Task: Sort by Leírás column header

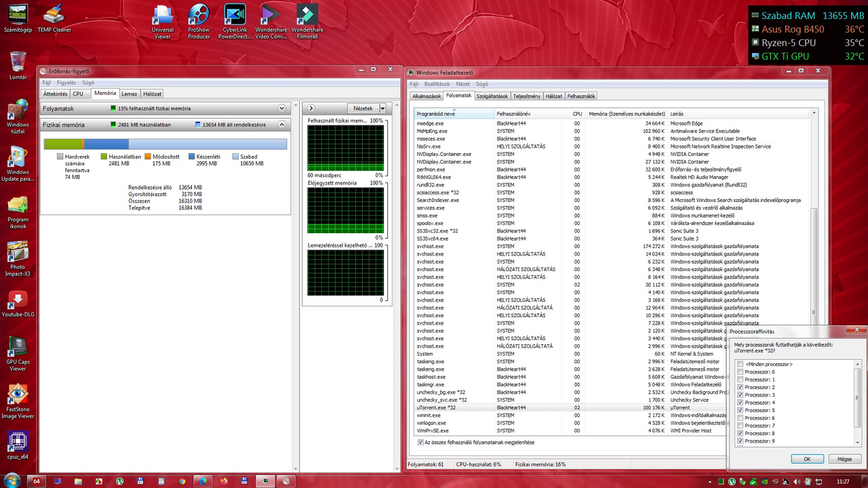Action: (739, 114)
